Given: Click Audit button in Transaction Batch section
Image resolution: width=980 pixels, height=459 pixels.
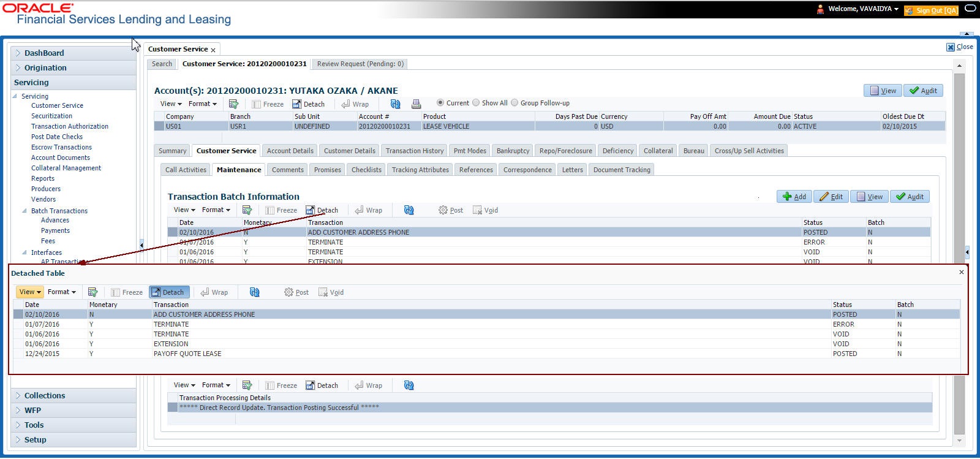Looking at the screenshot, I should click(910, 197).
